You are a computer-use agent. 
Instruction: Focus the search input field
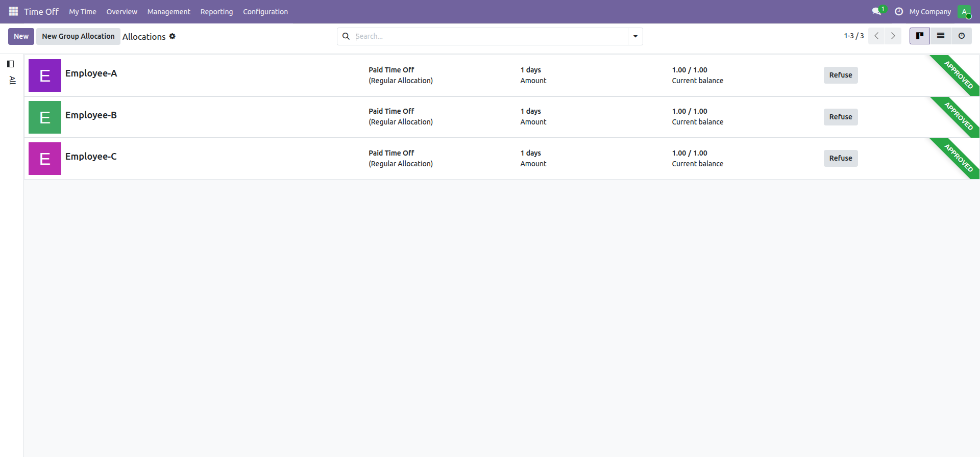click(x=490, y=36)
